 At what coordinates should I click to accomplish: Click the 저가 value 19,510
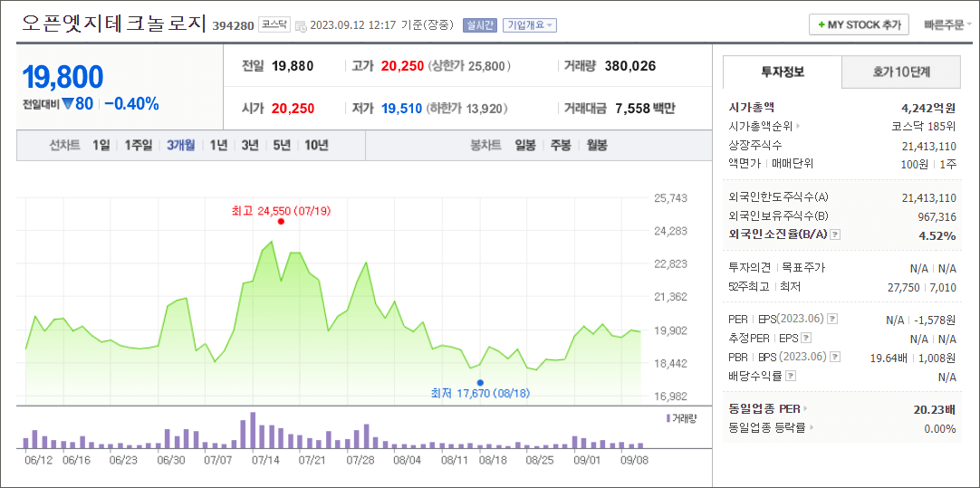click(x=402, y=109)
